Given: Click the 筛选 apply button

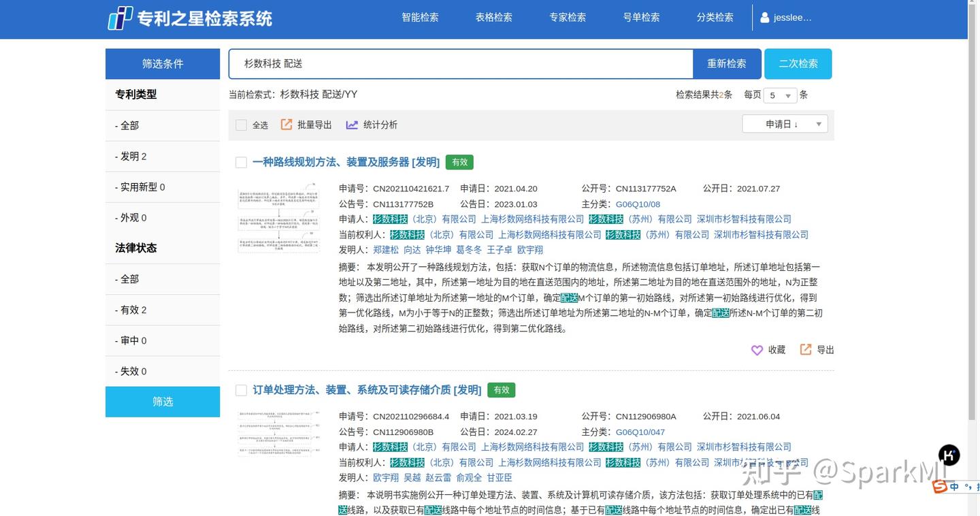Looking at the screenshot, I should 163,402.
